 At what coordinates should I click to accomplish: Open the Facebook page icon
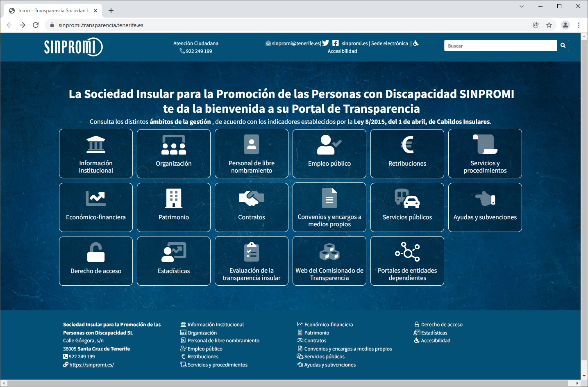point(336,43)
